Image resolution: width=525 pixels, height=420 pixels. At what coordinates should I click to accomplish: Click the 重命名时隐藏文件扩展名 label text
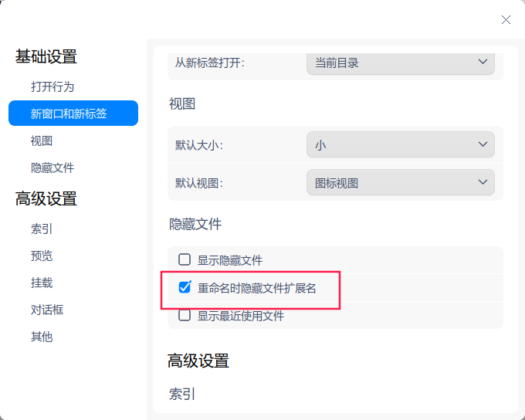point(257,288)
